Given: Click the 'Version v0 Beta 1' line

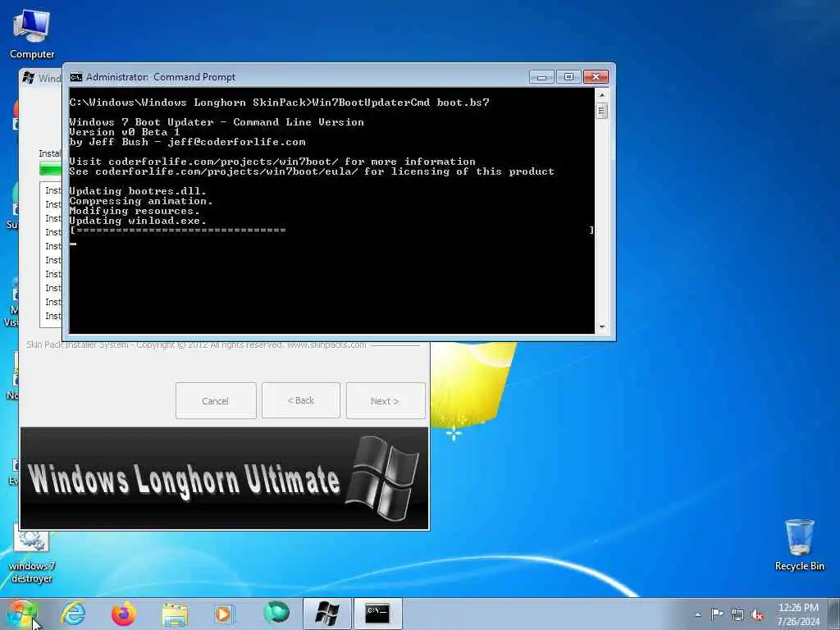Looking at the screenshot, I should point(125,132).
